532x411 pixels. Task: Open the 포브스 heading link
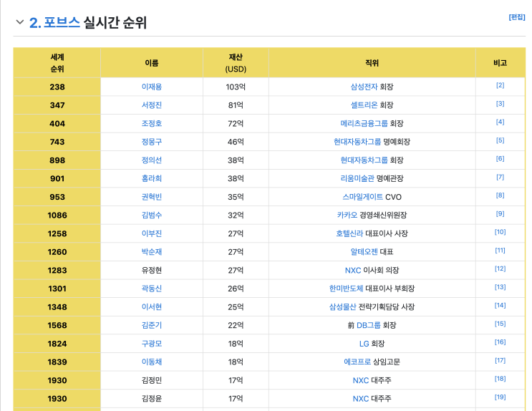pyautogui.click(x=62, y=23)
